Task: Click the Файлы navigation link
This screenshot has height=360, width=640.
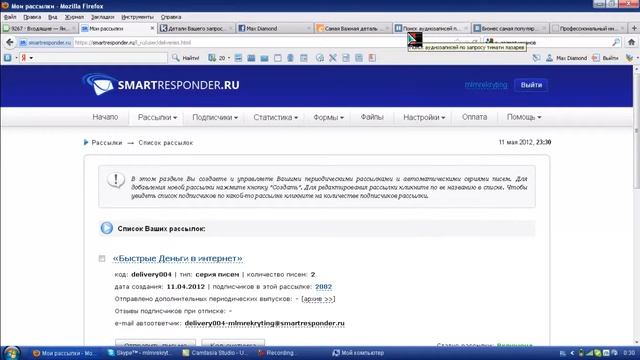Action: click(x=372, y=117)
